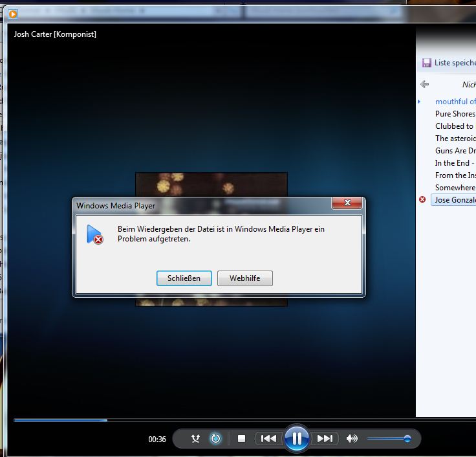Click the playback seek progress bar

[244, 420]
